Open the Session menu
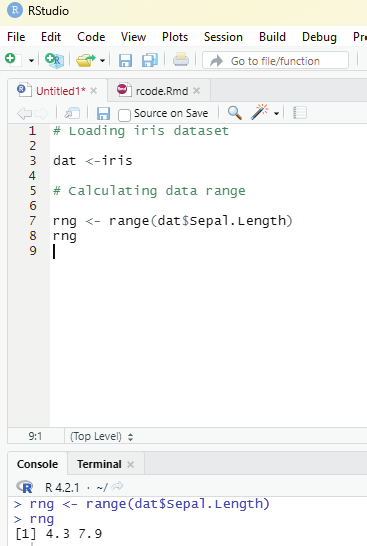Viewport: 367px width, 546px height. (x=223, y=37)
